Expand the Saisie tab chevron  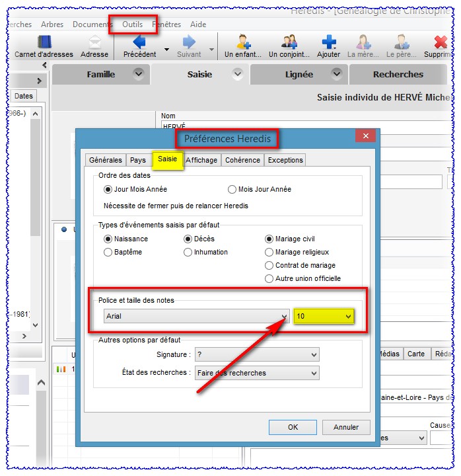238,74
